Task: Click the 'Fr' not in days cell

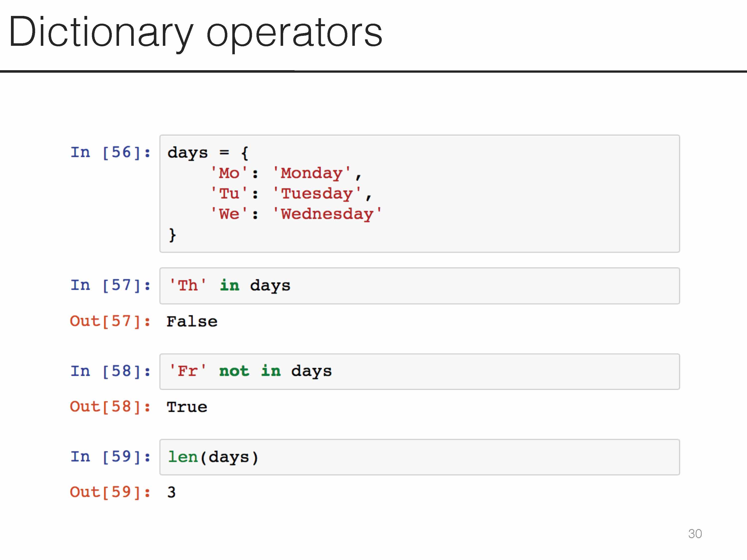Action: tap(419, 372)
